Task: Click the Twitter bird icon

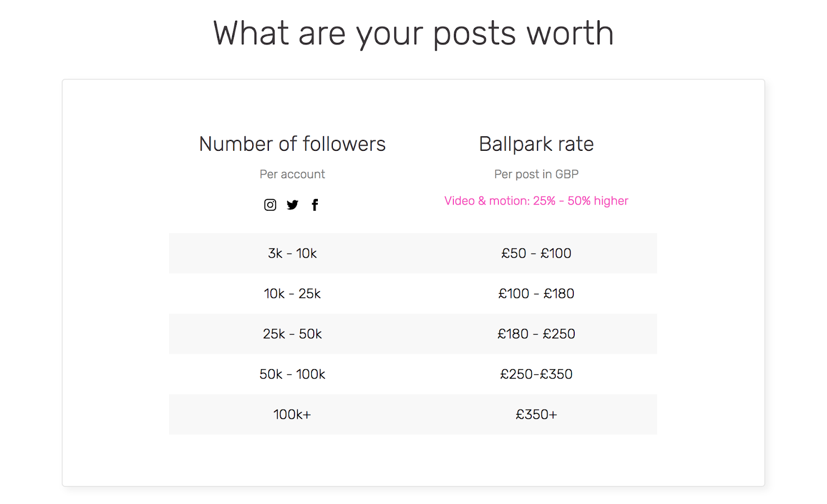Action: tap(293, 205)
